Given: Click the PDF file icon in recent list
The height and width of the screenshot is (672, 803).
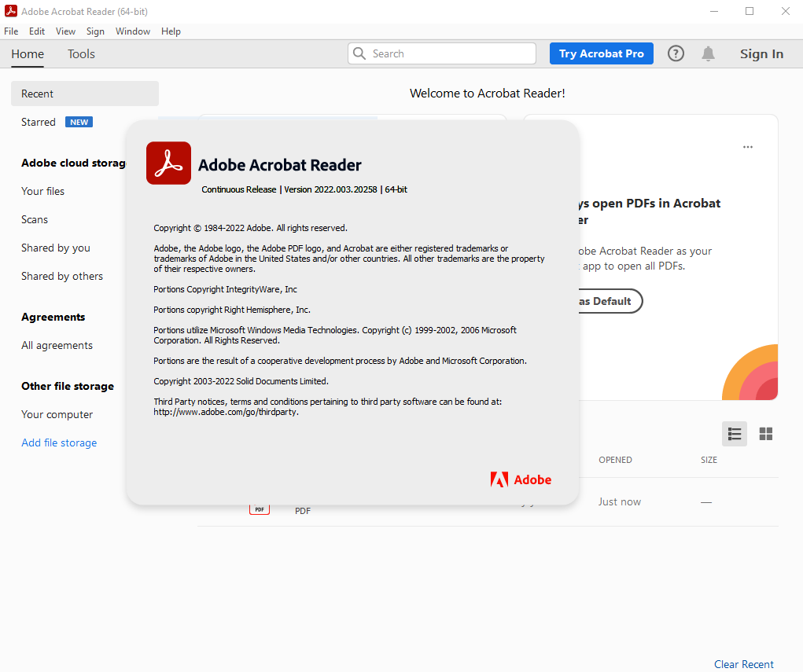Looking at the screenshot, I should point(260,509).
